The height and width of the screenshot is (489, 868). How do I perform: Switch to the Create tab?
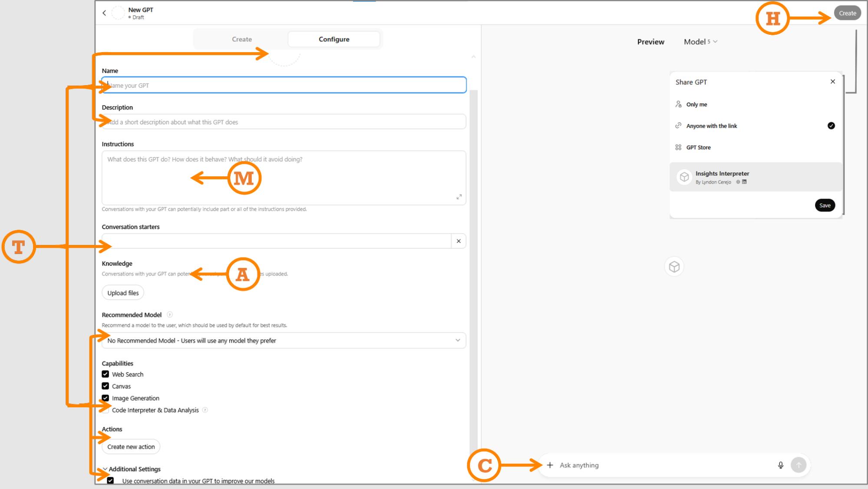pos(241,39)
